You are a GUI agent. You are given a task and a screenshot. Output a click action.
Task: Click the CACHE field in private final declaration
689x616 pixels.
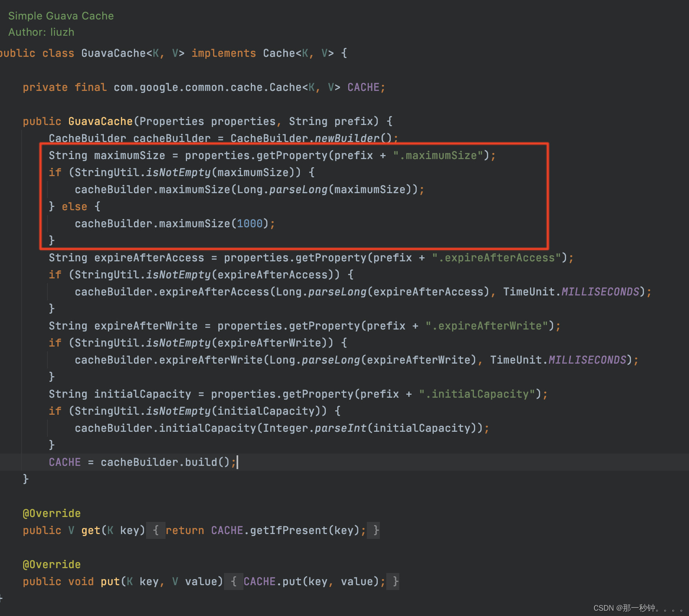coord(363,87)
